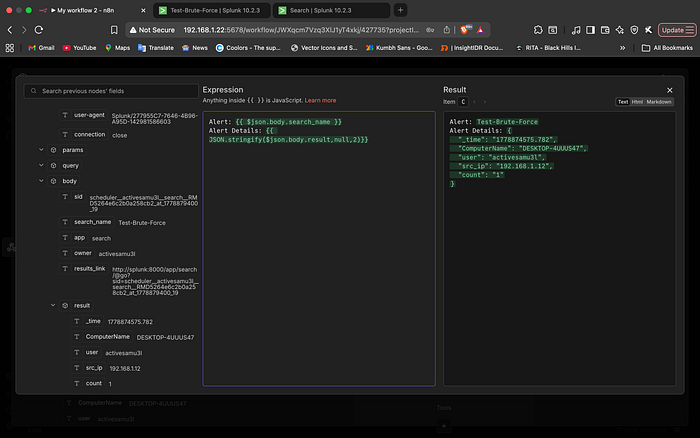Select the ComputerName field pill in the dialog

pyautogui.click(x=102, y=337)
